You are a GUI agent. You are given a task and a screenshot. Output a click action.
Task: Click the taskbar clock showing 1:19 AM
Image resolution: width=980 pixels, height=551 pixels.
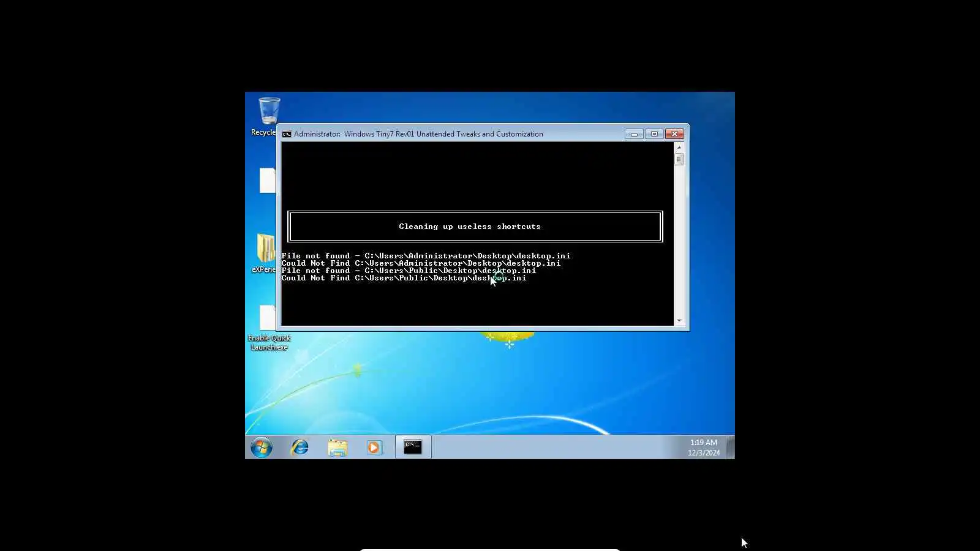(x=704, y=448)
